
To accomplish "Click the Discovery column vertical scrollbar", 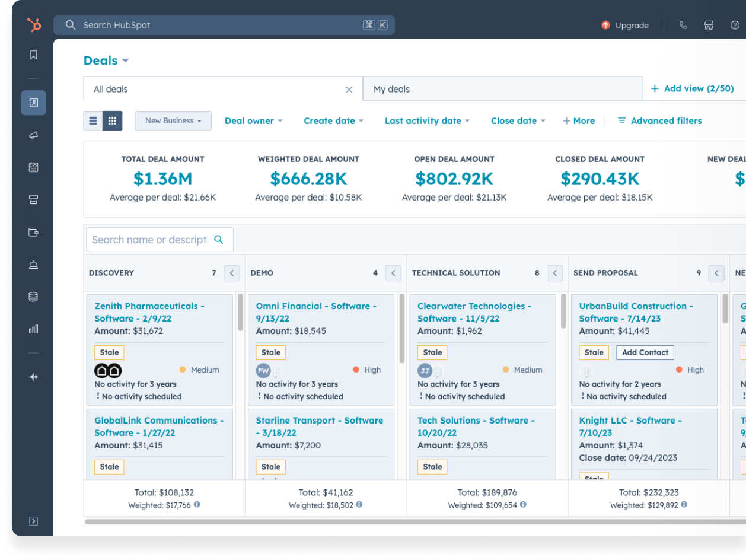I will click(x=240, y=313).
